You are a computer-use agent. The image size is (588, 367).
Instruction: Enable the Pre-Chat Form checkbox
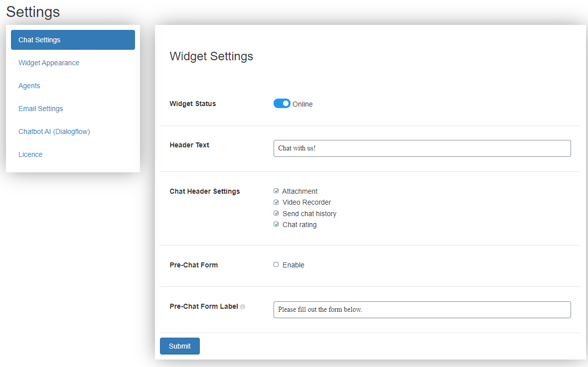(276, 264)
